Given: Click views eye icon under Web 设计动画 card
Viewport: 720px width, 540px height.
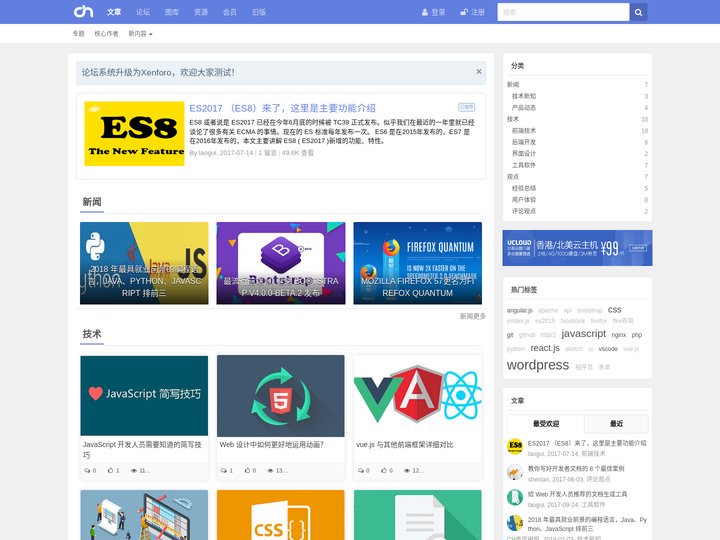Looking at the screenshot, I should pyautogui.click(x=270, y=471).
